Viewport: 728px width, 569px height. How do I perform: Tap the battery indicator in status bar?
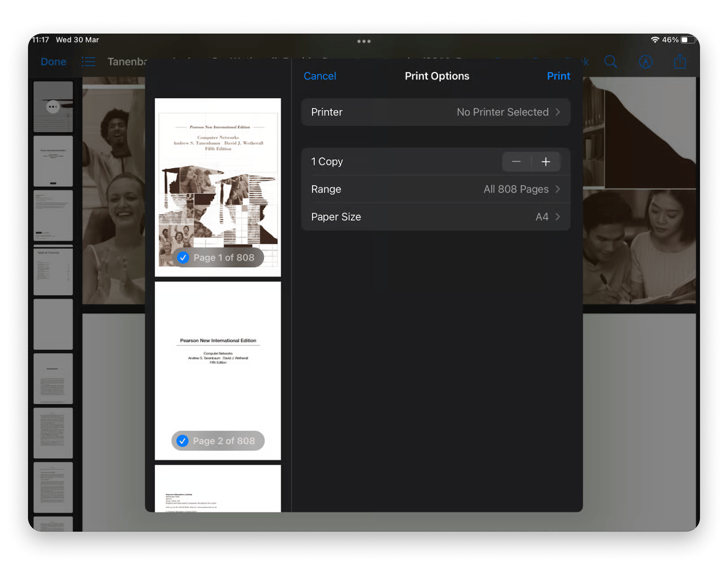pos(687,40)
